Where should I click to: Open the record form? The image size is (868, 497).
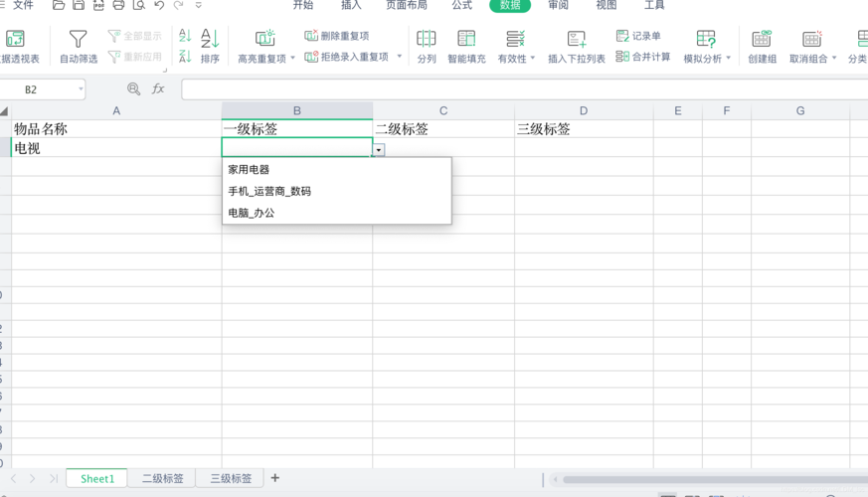click(x=638, y=36)
